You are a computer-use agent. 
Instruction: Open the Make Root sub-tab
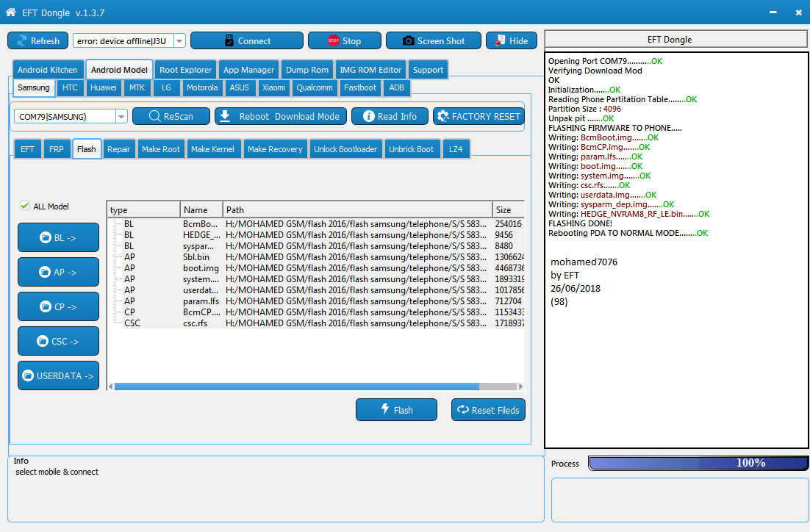pyautogui.click(x=161, y=148)
